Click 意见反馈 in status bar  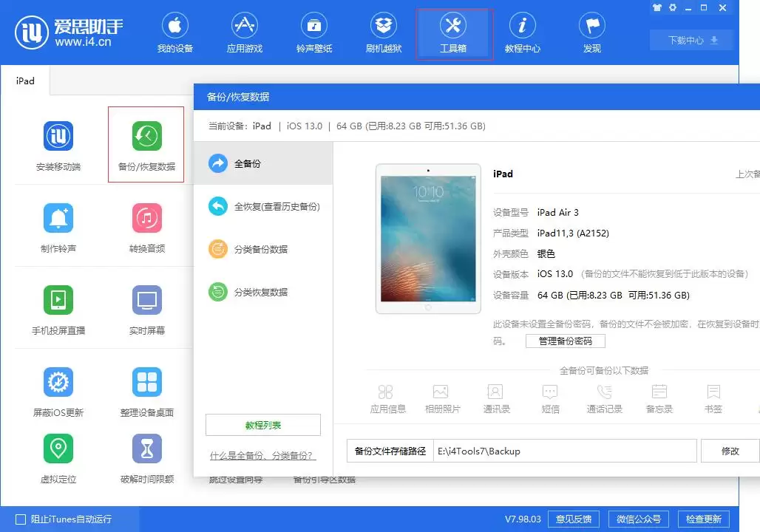574,519
